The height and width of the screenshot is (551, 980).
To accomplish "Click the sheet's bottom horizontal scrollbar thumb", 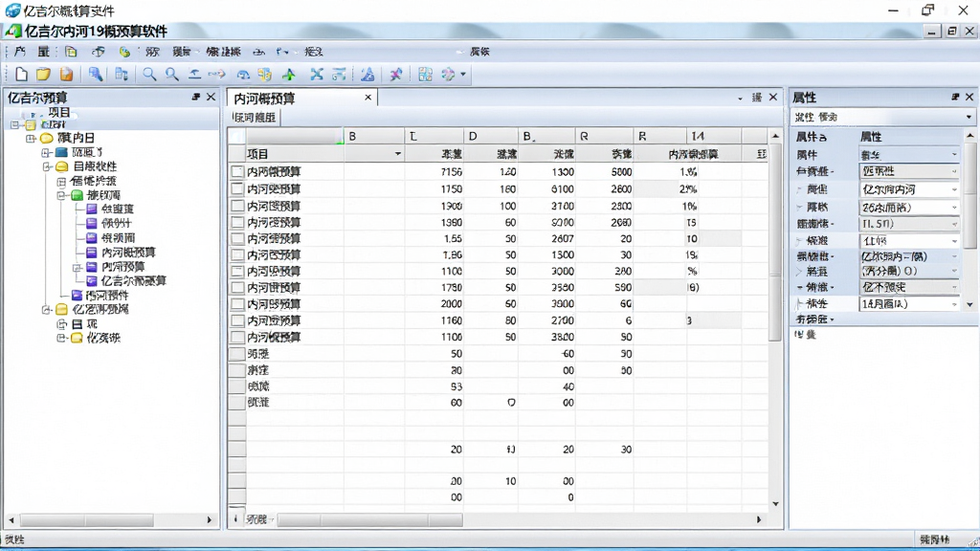I will 370,519.
